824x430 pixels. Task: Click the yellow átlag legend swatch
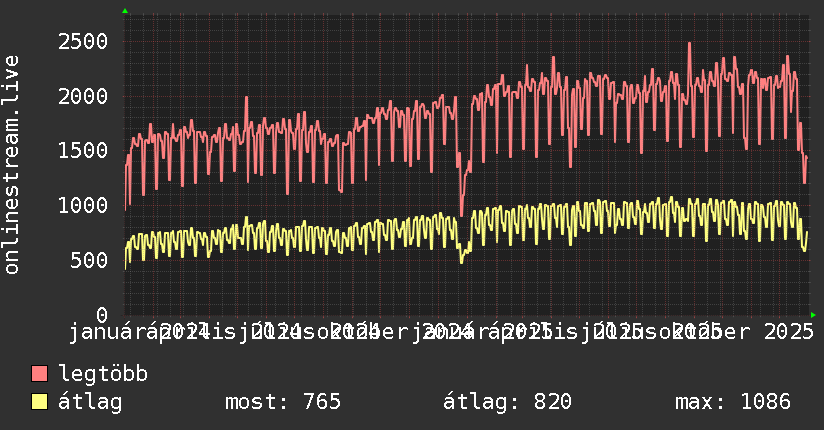[x=39, y=402]
